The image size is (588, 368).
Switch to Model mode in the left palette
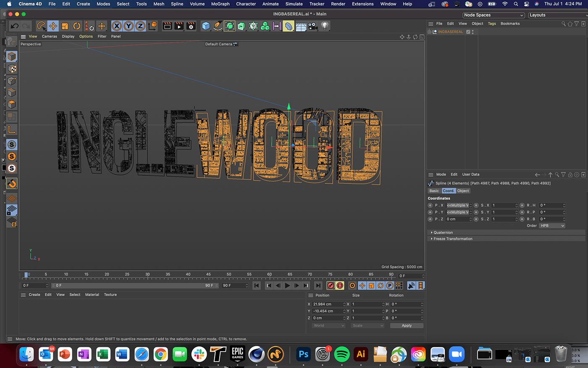click(12, 56)
